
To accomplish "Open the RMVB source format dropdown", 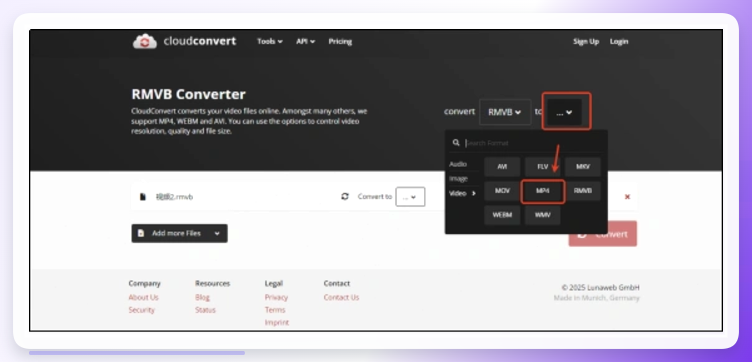I will click(505, 112).
